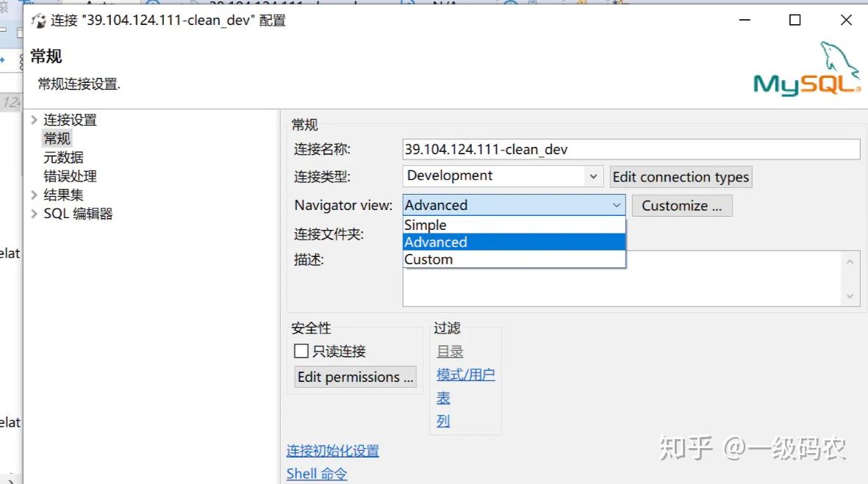This screenshot has width=868, height=484.
Task: Click Edit connection types button
Action: coord(681,176)
